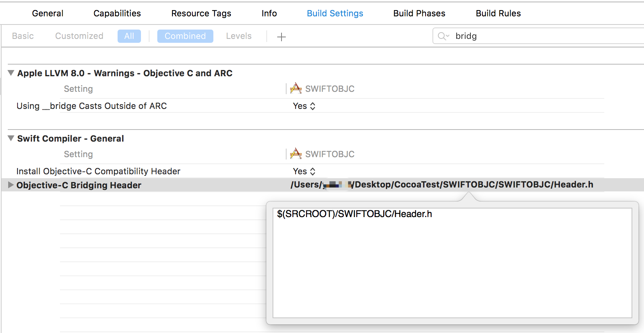Show Basic build settings
This screenshot has width=644, height=333.
tap(23, 36)
